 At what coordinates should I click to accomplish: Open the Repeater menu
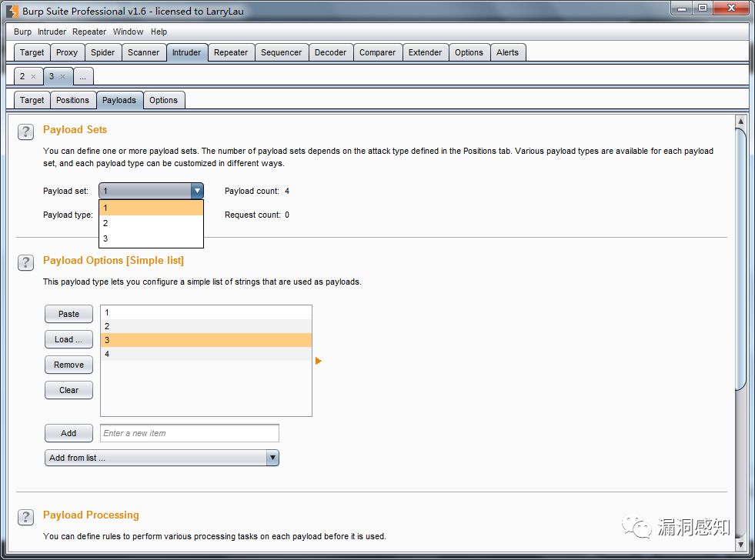click(89, 32)
